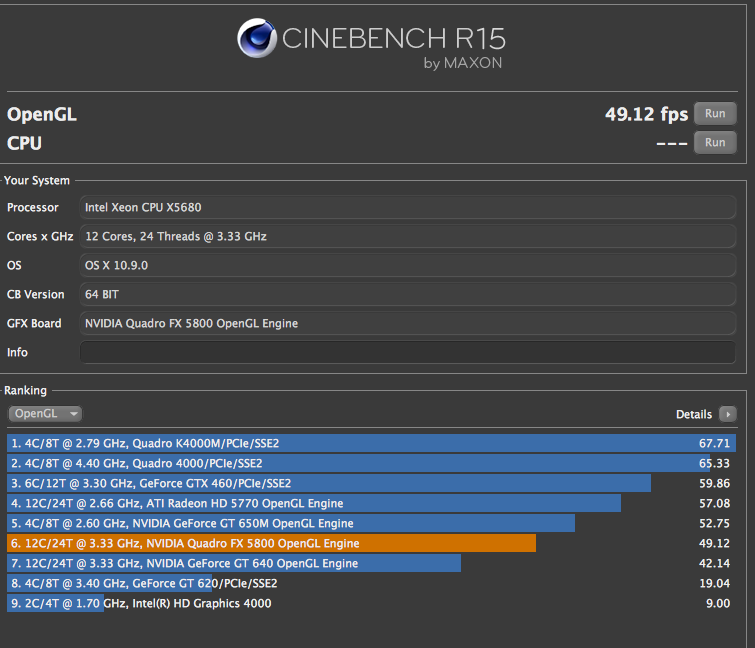Click the 49.12 fps OpenGL score
The width and height of the screenshot is (755, 648).
(646, 115)
